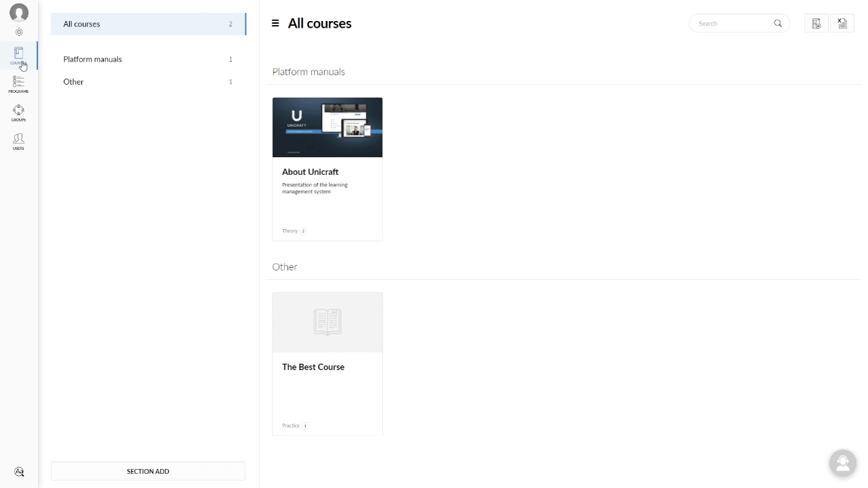Open Groups in sidebar

(x=18, y=113)
